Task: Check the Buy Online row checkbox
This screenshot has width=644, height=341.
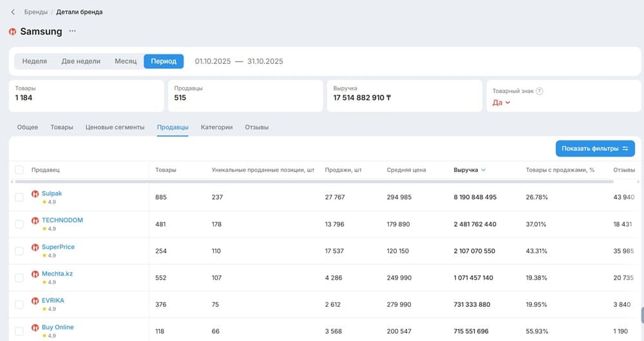Action: (x=19, y=331)
